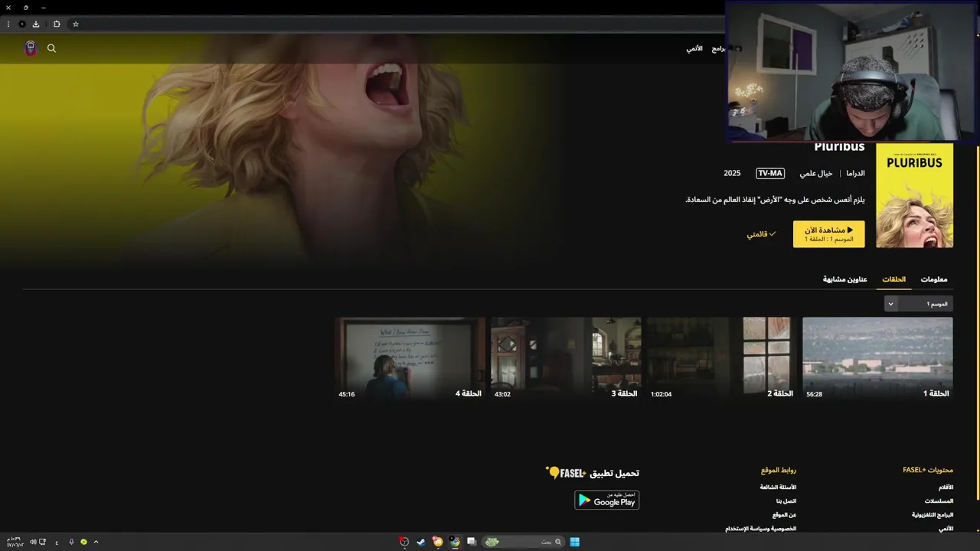Open the volume tray icon

tap(33, 542)
